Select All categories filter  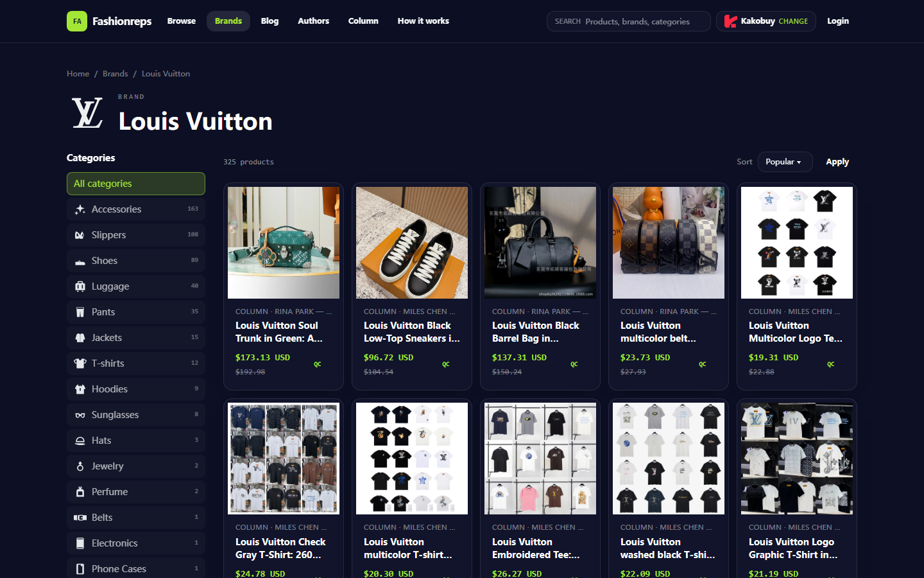tap(136, 184)
